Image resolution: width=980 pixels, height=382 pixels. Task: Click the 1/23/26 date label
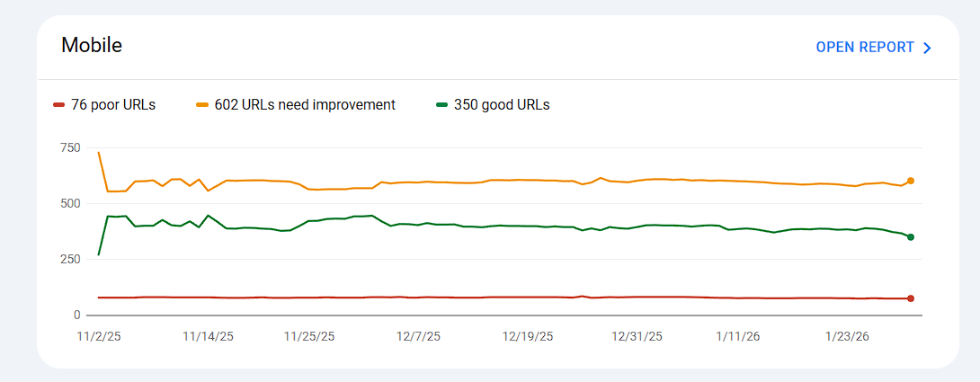tap(847, 337)
